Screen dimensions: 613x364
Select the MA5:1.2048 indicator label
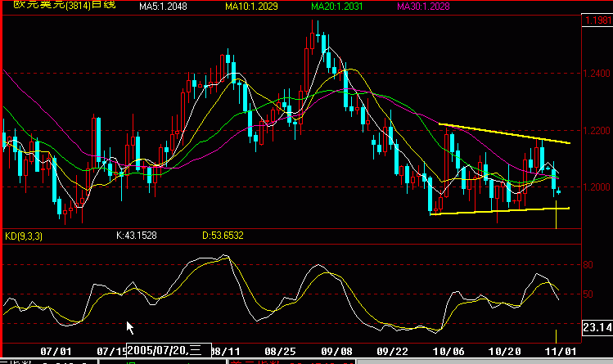(x=163, y=7)
